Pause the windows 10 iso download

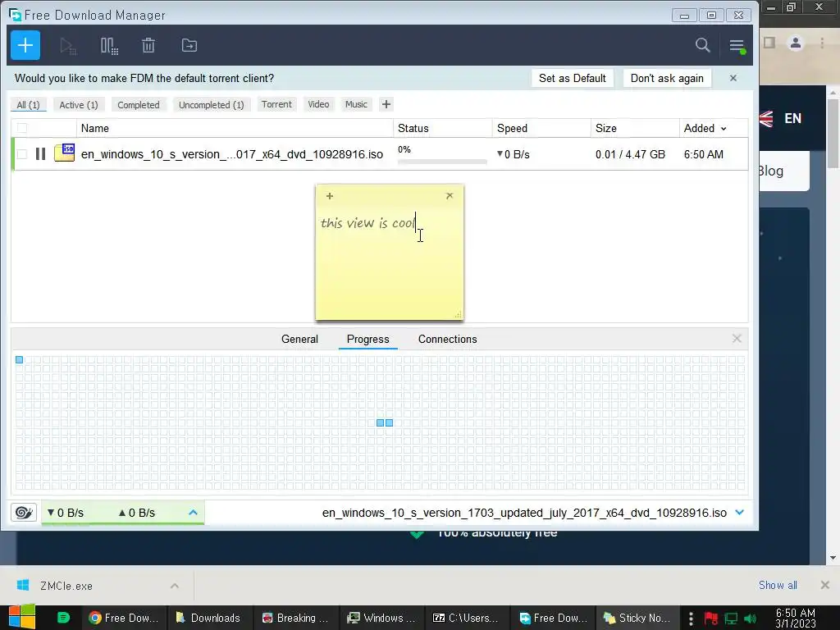pyautogui.click(x=41, y=154)
